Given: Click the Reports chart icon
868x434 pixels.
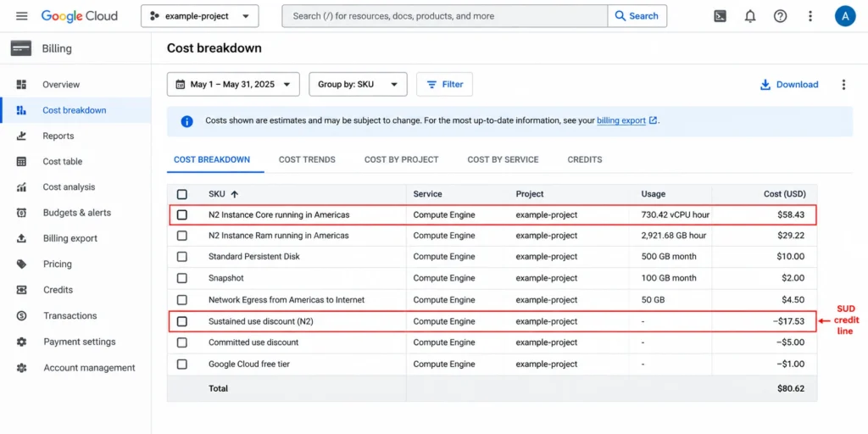Looking at the screenshot, I should 21,136.
